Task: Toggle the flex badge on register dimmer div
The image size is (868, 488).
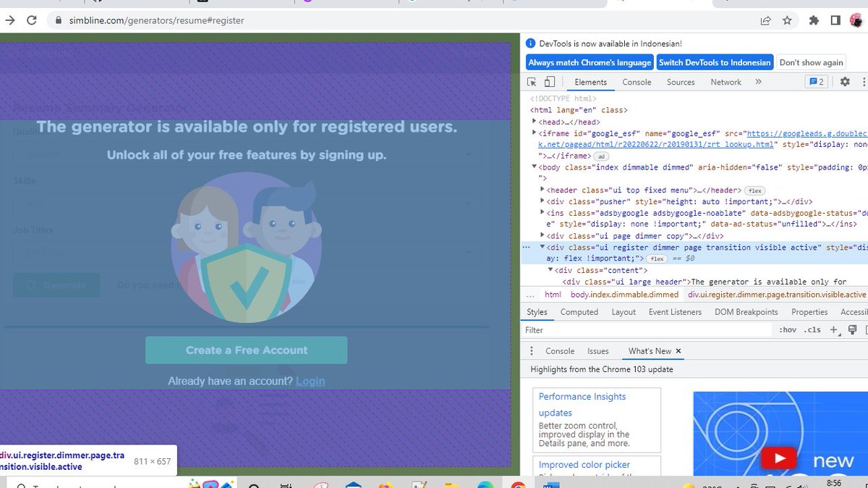Action: pyautogui.click(x=657, y=258)
